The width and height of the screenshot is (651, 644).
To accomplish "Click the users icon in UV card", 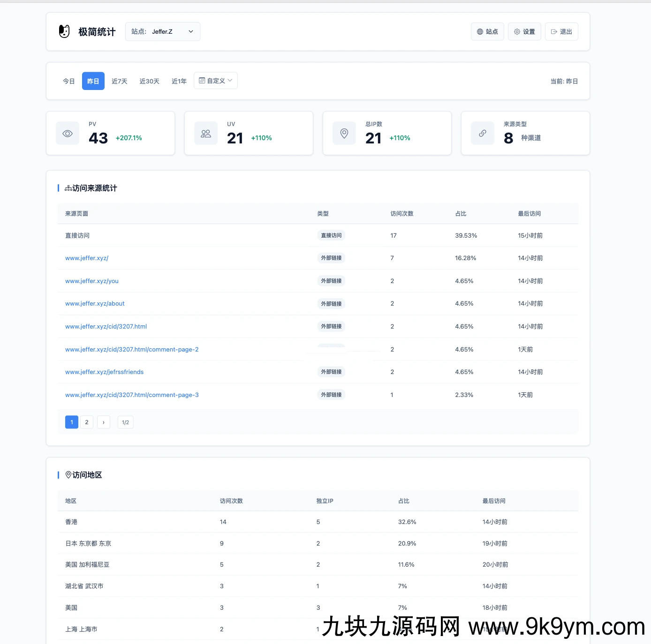I will tap(206, 134).
